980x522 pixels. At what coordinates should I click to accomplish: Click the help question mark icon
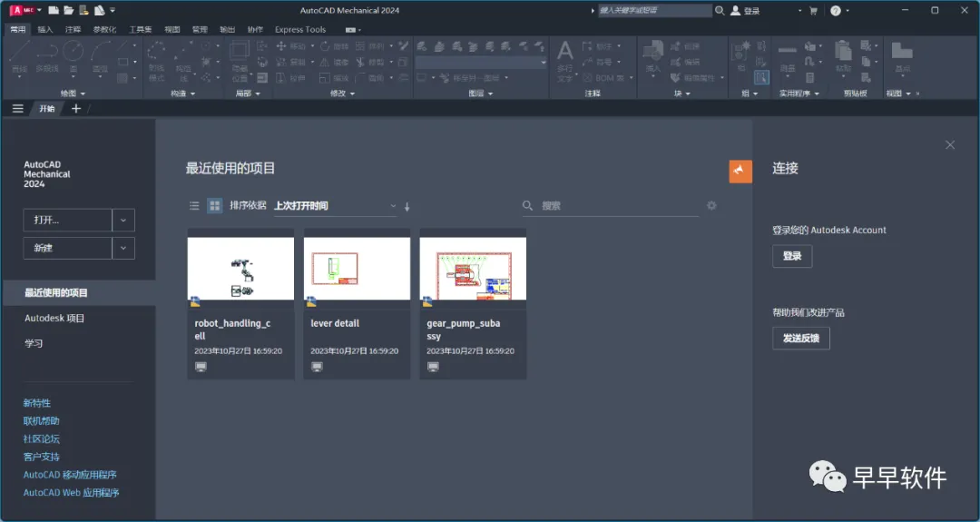(x=836, y=11)
